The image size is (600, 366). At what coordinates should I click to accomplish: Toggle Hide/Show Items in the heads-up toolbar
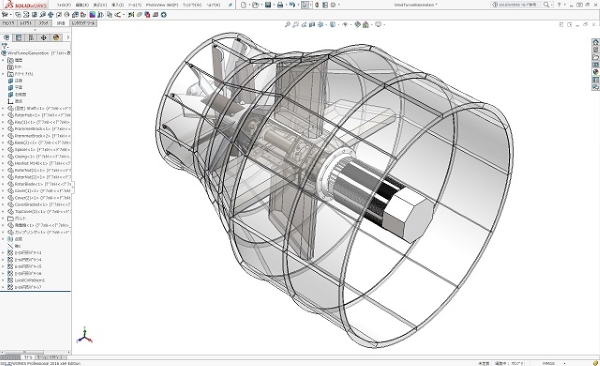coord(345,25)
